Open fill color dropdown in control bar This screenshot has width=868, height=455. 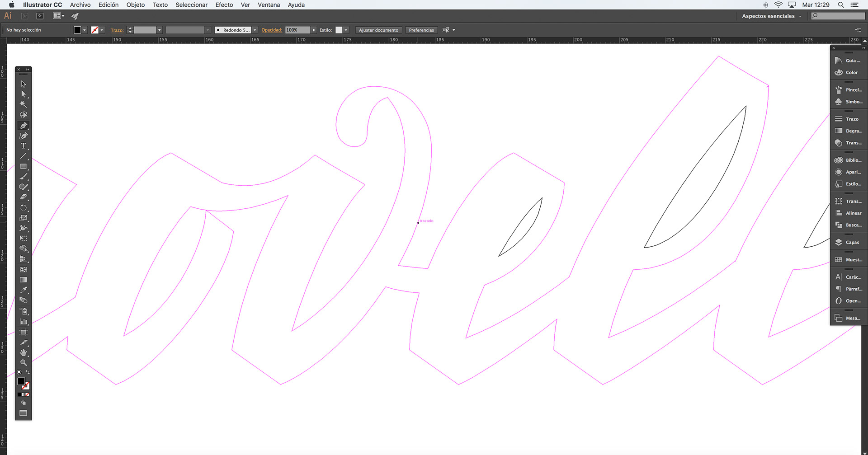(85, 30)
